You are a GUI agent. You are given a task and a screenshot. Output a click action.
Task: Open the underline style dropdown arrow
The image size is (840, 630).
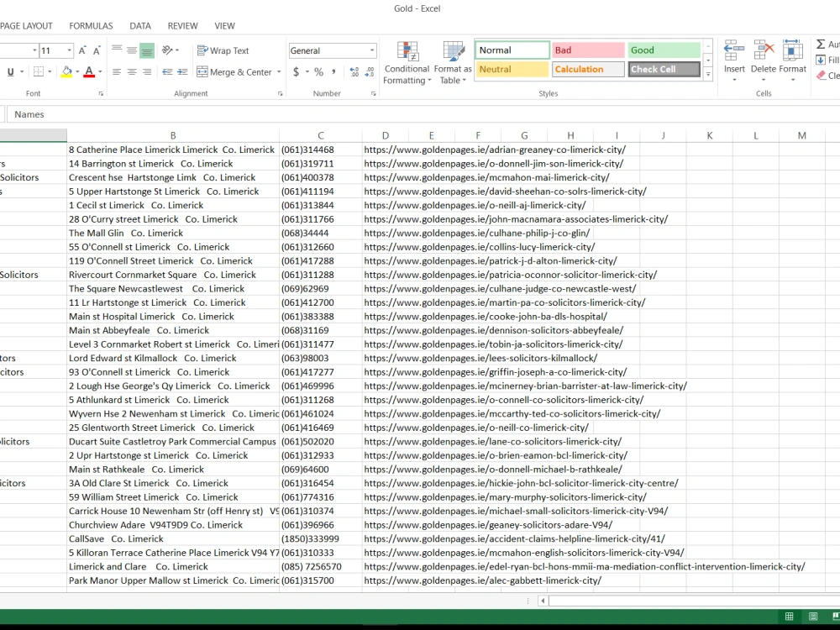coord(22,71)
